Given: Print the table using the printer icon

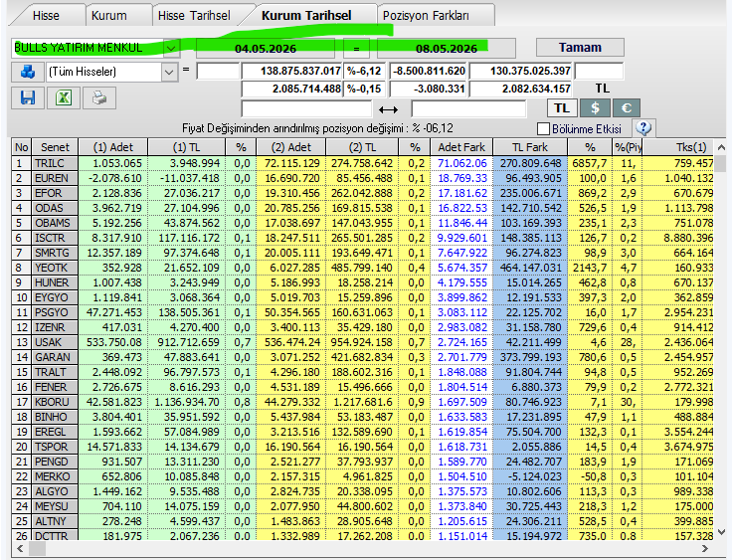Looking at the screenshot, I should coord(99,98).
